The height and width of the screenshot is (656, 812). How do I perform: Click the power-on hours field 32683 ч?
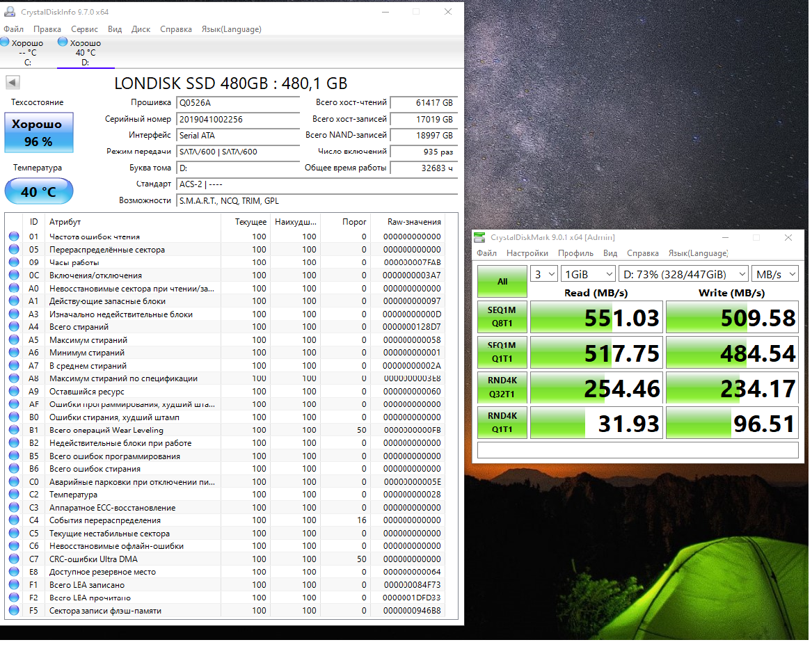(424, 168)
